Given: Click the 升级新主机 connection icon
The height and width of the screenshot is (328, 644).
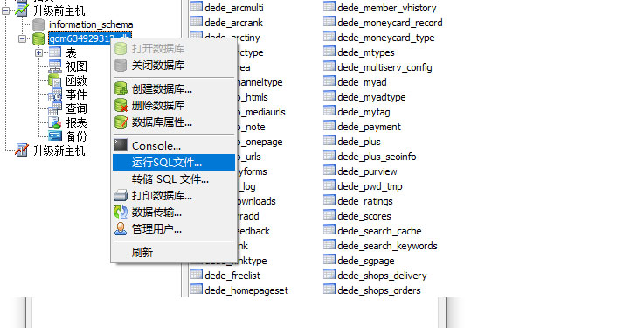Looking at the screenshot, I should pos(21,150).
